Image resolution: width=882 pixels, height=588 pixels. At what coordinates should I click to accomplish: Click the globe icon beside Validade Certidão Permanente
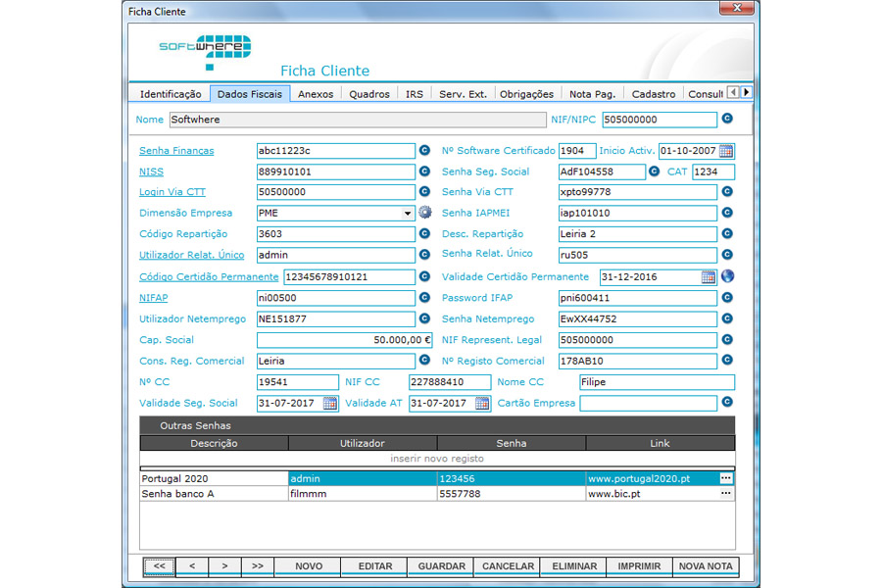point(725,276)
